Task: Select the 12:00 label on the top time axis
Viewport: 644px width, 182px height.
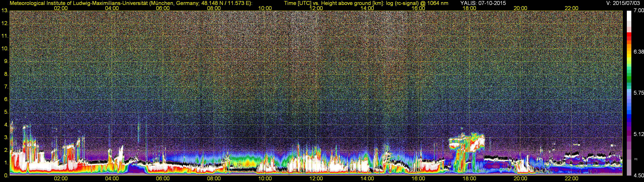Action: point(316,8)
